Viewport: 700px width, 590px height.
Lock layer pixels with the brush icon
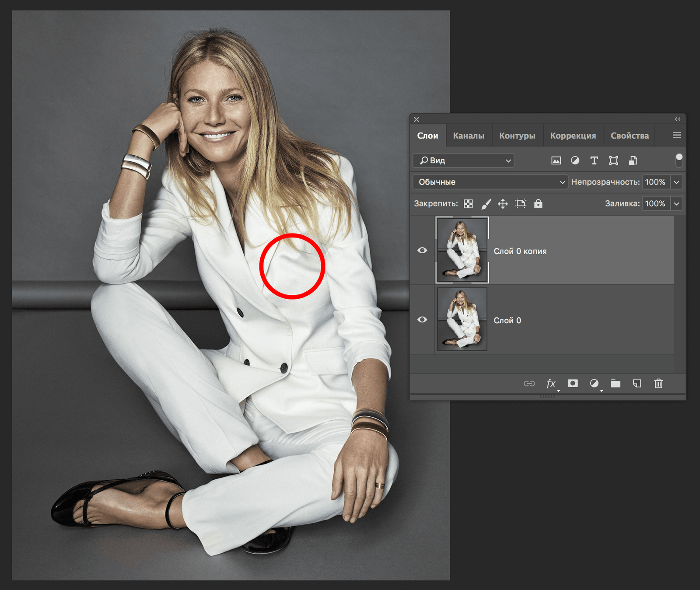486,204
